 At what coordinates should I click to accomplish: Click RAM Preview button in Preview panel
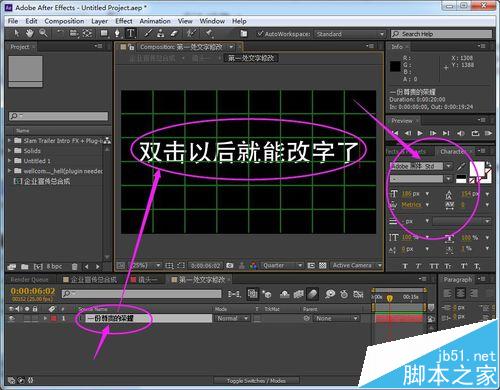point(488,133)
